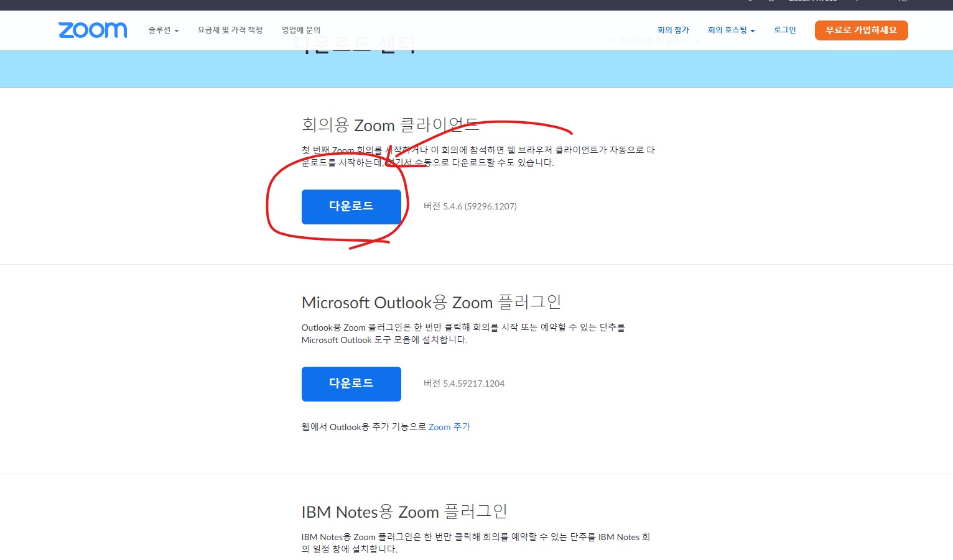The image size is (953, 560).
Task: Click the Microsoft Outlook용 Zoom 플러그인 heading
Action: [432, 302]
